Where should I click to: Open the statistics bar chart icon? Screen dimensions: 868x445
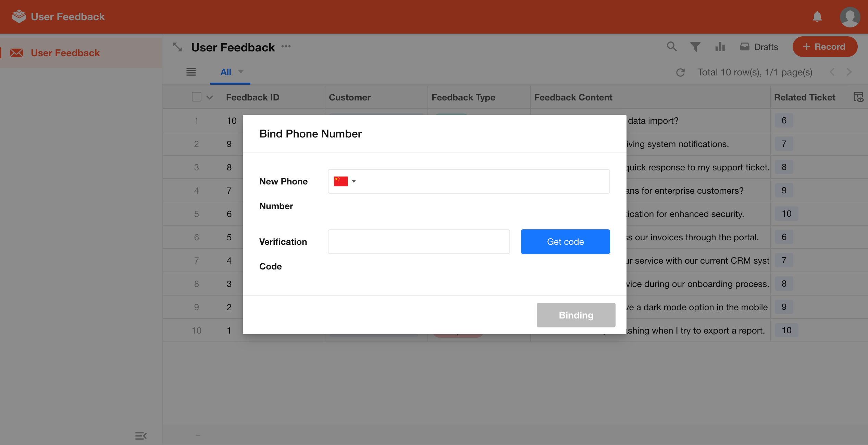pyautogui.click(x=720, y=46)
